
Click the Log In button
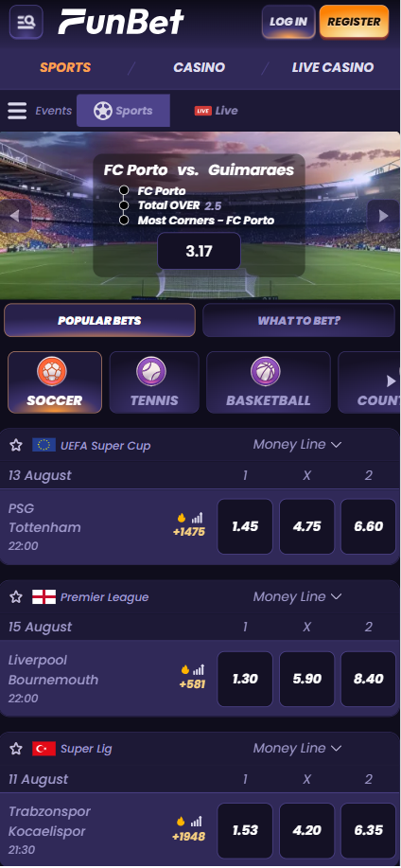click(x=288, y=22)
